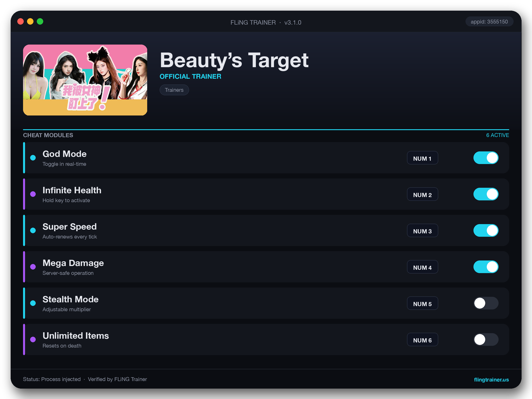Click the purple dot beside Unlimited Items
Viewport: 532px width, 399px height.
[x=33, y=339]
